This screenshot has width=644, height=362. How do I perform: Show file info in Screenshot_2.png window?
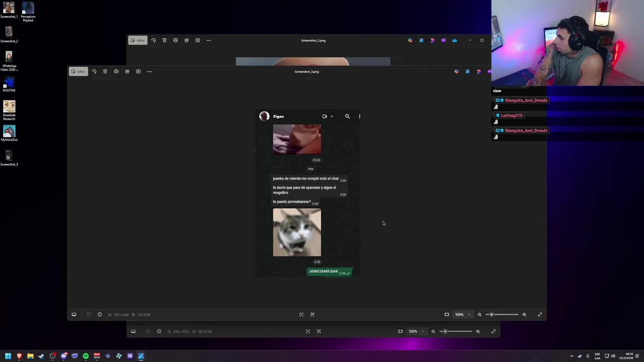(x=159, y=331)
